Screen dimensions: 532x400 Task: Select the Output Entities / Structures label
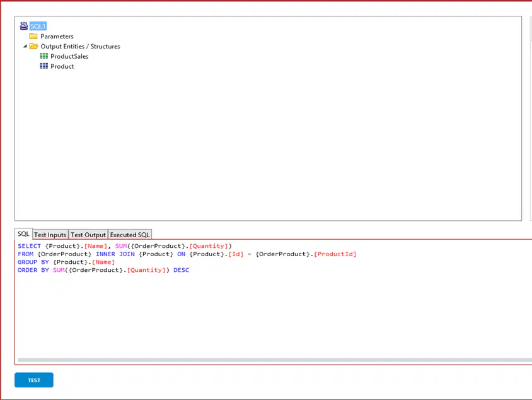(80, 46)
